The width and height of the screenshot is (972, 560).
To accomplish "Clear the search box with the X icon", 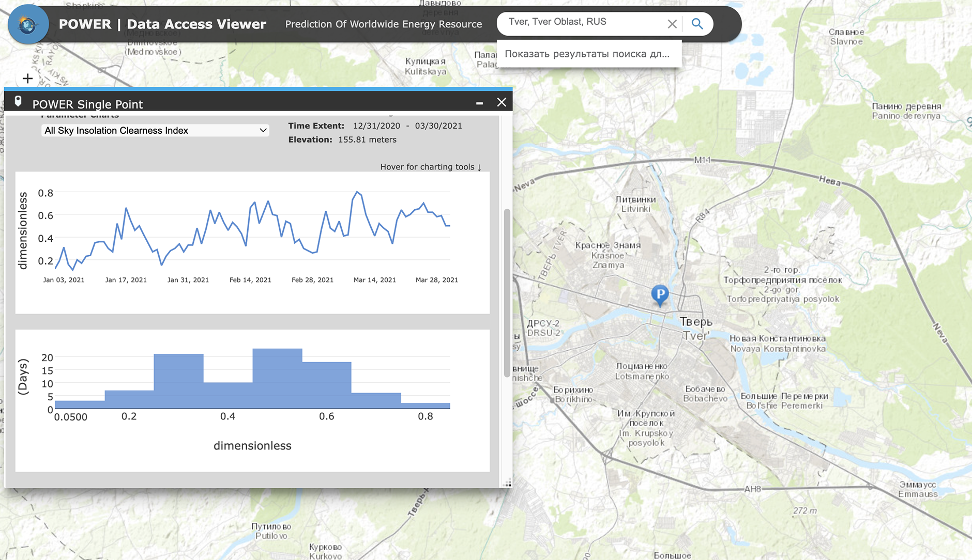I will (672, 24).
